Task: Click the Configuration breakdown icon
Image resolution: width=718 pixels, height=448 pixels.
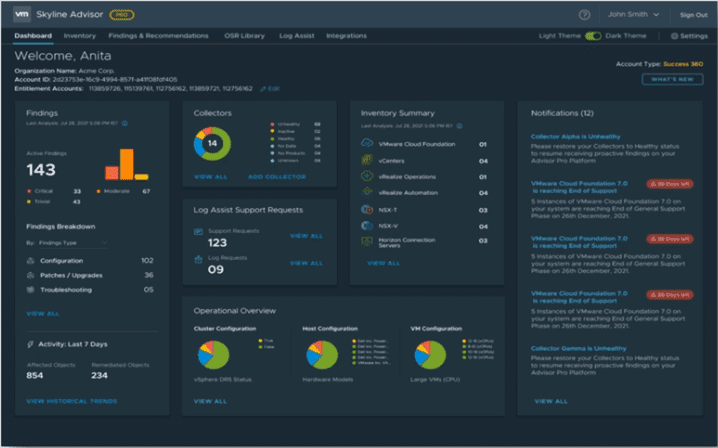Action: tap(31, 260)
